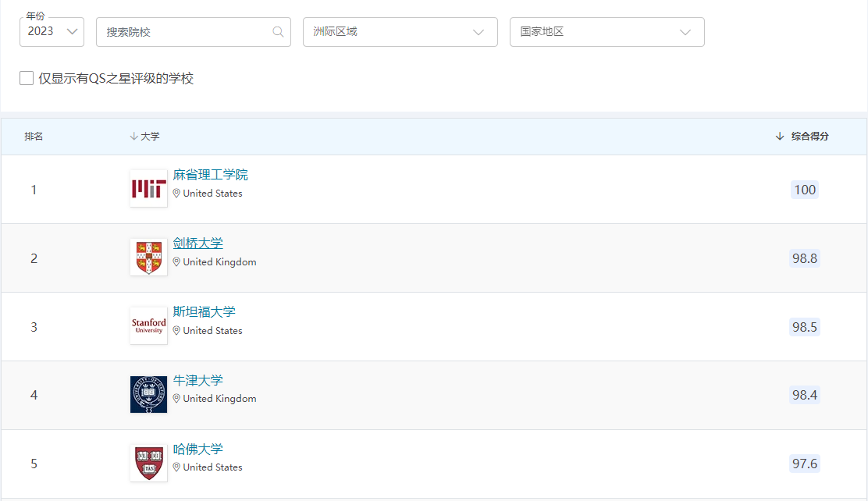Screen dimensions: 868x501
Task: Open 牛津大学 university link
Action: point(197,380)
